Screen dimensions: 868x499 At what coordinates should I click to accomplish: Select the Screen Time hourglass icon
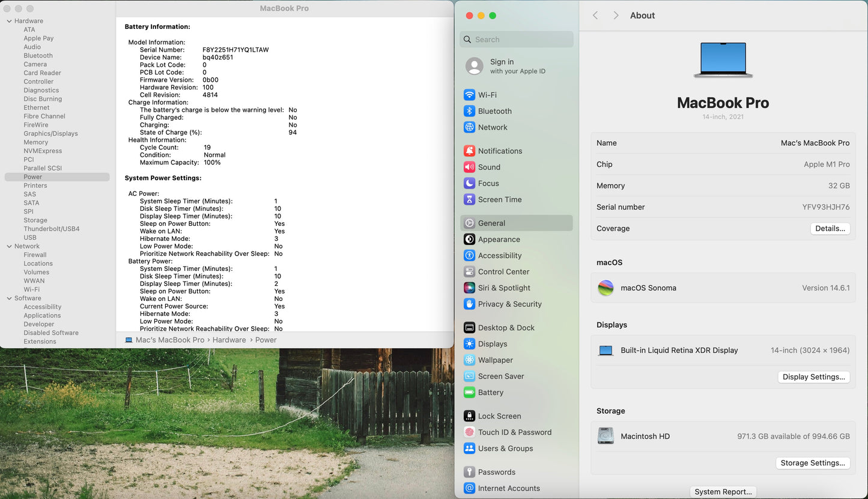tap(469, 199)
